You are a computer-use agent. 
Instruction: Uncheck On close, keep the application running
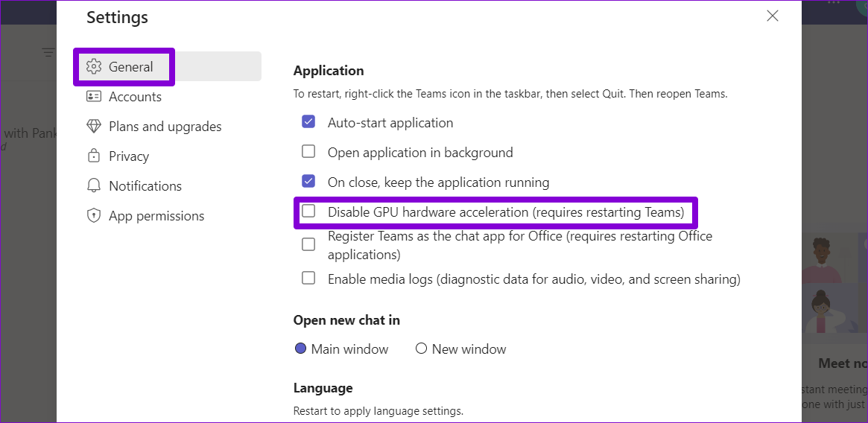tap(308, 182)
